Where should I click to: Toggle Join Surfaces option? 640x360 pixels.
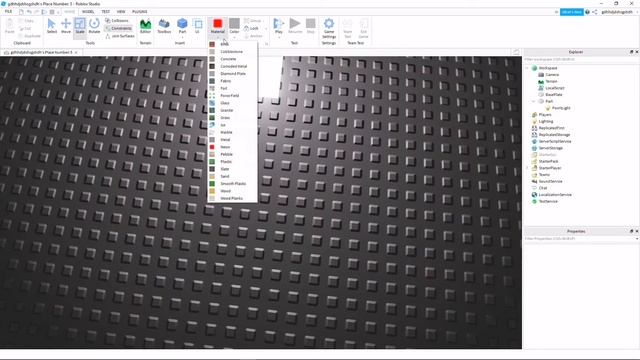tap(120, 36)
